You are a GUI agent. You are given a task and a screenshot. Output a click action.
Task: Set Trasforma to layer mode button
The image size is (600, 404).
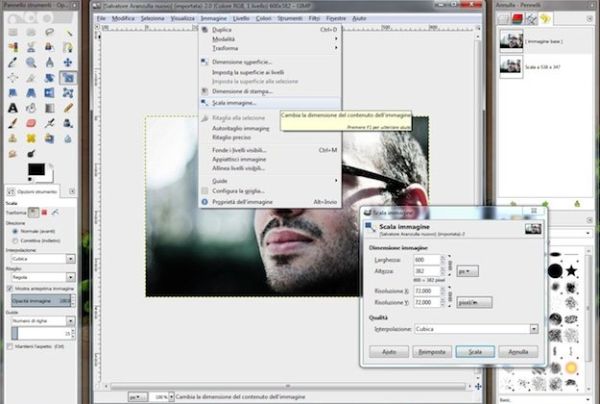(33, 212)
